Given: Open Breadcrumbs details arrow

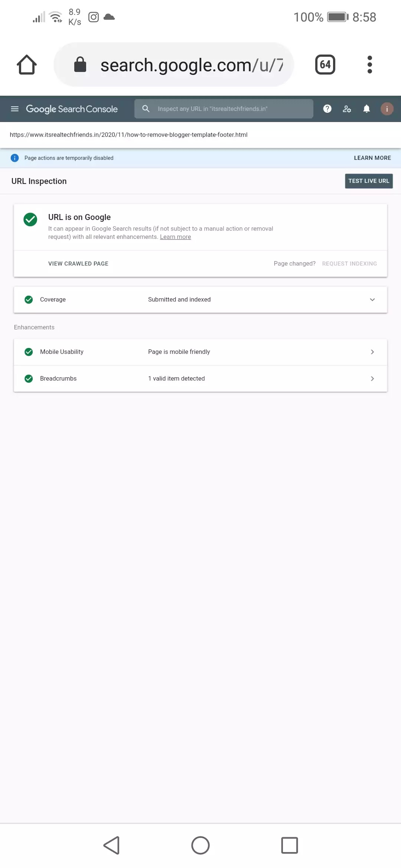Looking at the screenshot, I should tap(372, 379).
